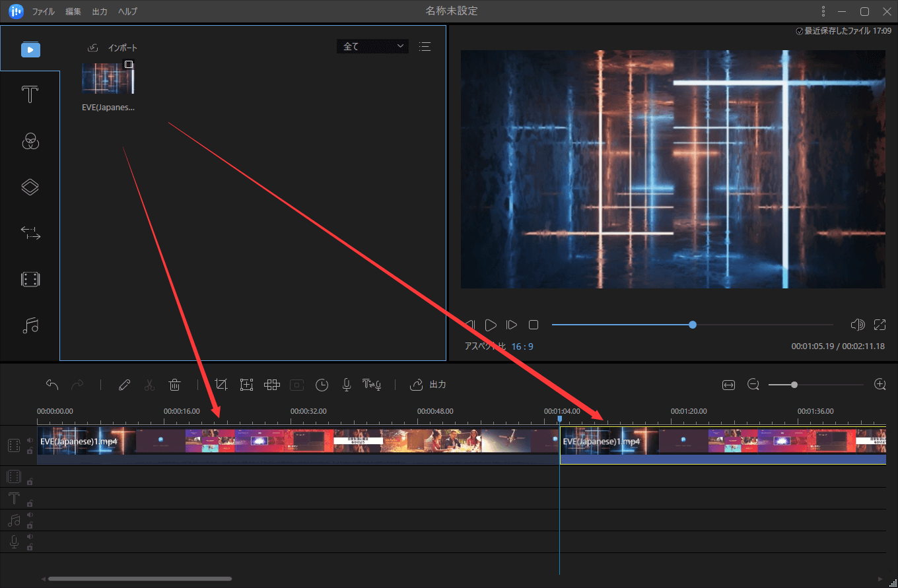The image size is (898, 588).
Task: Open the Media library tab in sidebar
Action: click(x=30, y=49)
